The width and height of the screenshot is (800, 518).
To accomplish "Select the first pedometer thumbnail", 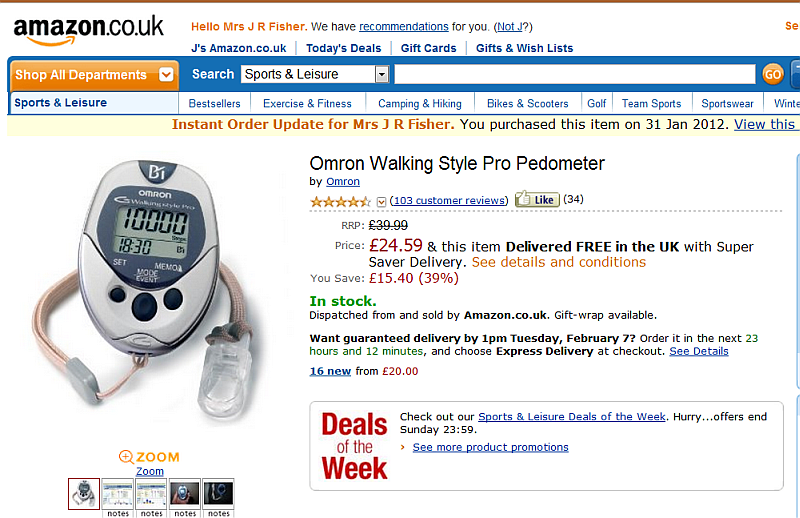I will pyautogui.click(x=84, y=494).
